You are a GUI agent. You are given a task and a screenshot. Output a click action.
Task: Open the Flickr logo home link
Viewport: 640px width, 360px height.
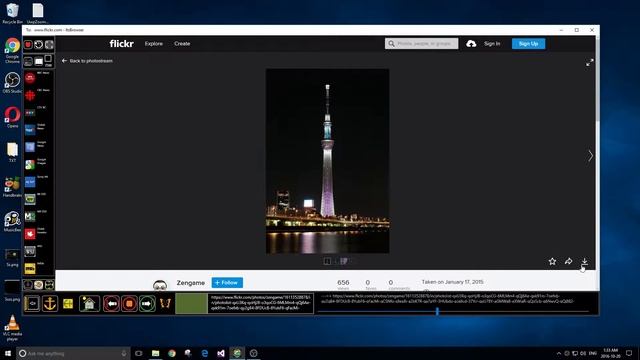coord(121,44)
